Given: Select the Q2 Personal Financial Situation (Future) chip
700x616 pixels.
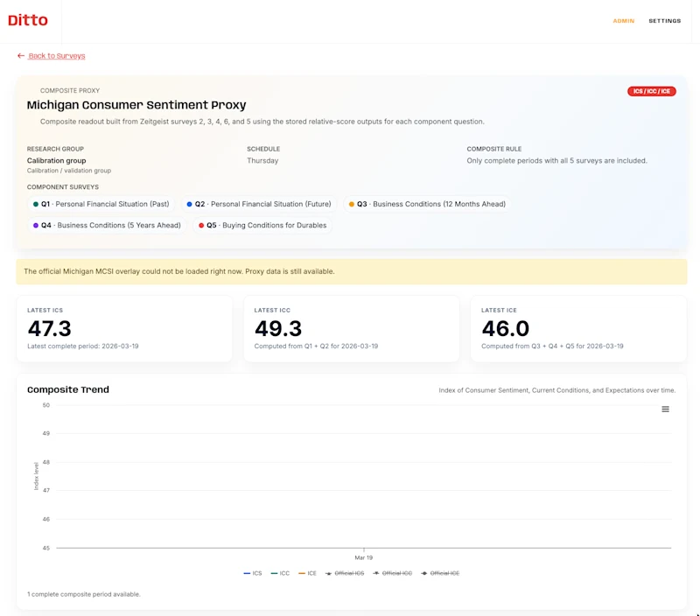Looking at the screenshot, I should coord(259,204).
